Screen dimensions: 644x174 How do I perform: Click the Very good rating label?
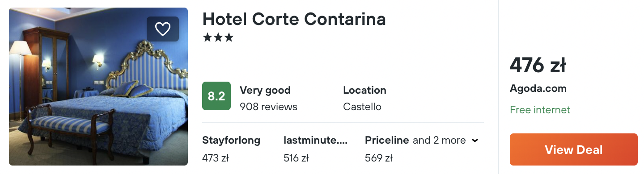coord(265,90)
